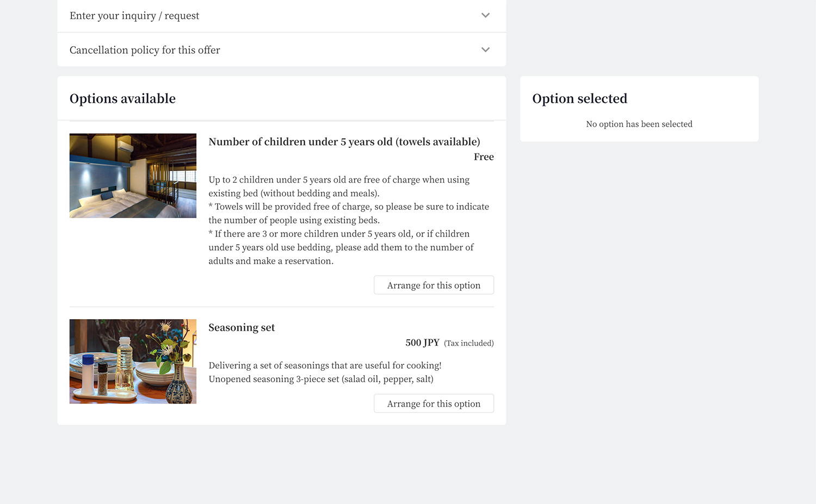Arrange the children under 5 option
This screenshot has height=504, width=816.
click(434, 285)
